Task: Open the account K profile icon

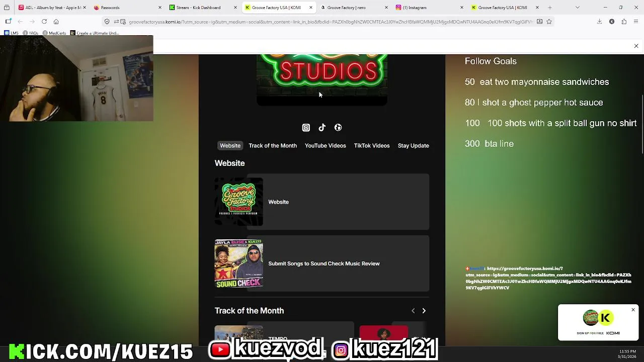Action: (612, 22)
